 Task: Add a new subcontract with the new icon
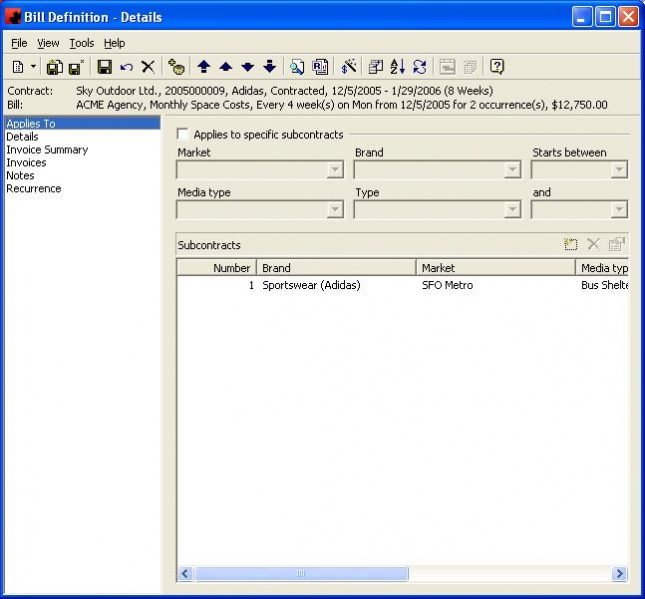(x=571, y=245)
